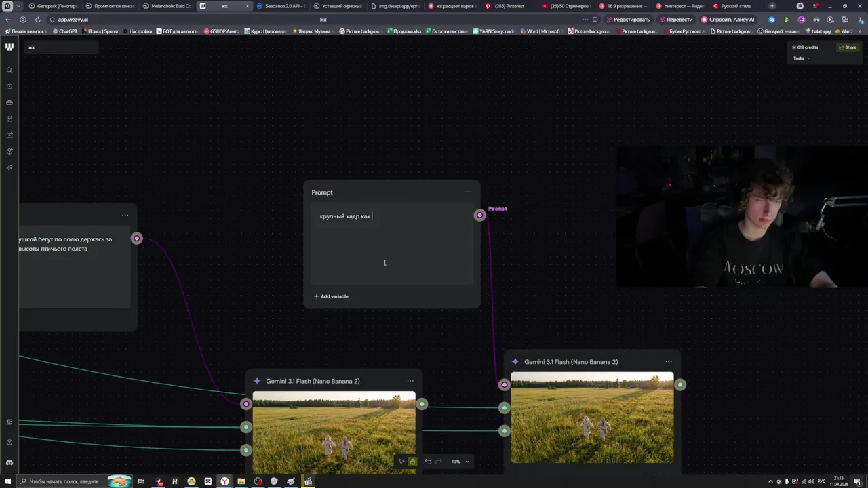Select the pointer tool in bottom toolbar
The width and height of the screenshot is (868, 488).
tap(401, 462)
